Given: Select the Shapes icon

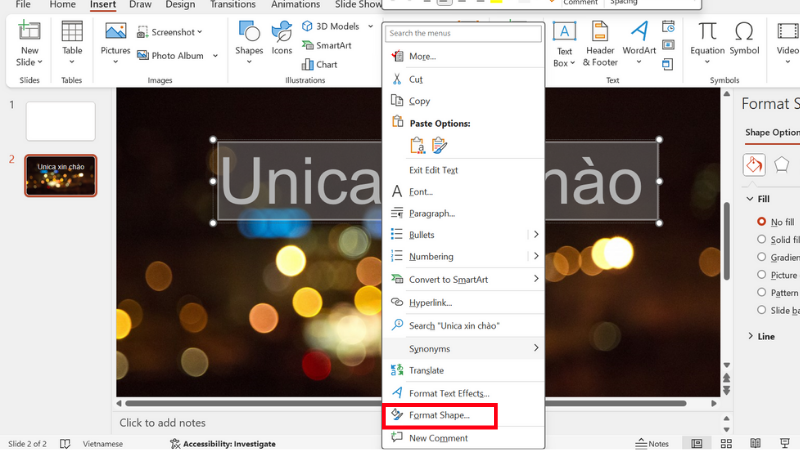Looking at the screenshot, I should click(249, 35).
